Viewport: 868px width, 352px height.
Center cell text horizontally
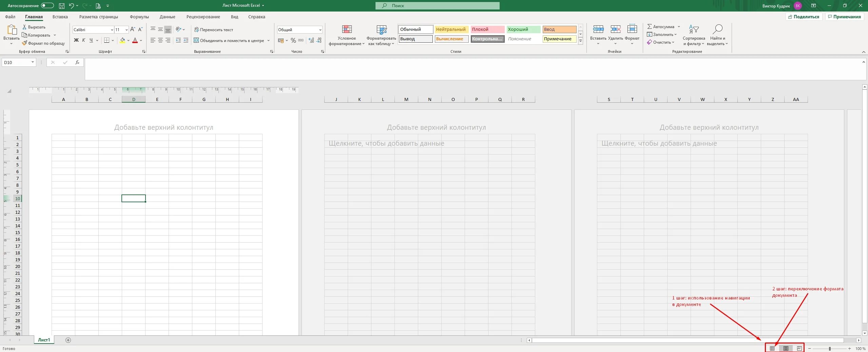pyautogui.click(x=160, y=40)
